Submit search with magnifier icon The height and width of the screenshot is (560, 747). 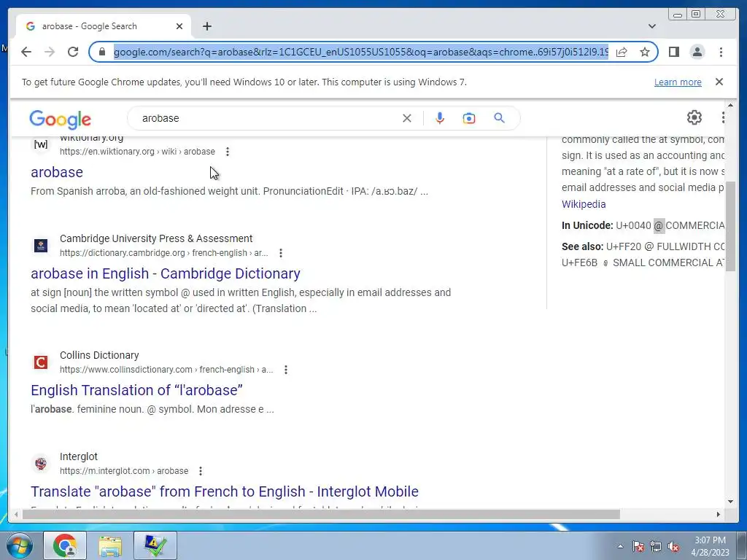pyautogui.click(x=499, y=118)
